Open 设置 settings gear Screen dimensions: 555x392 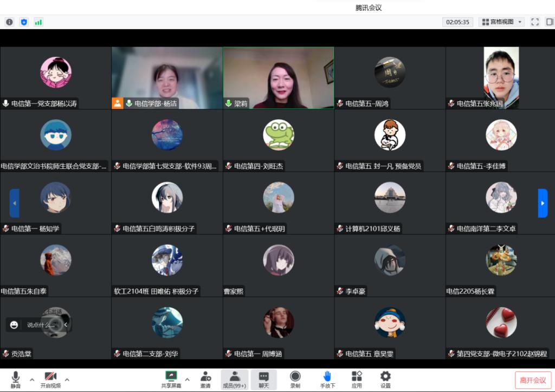pyautogui.click(x=385, y=380)
